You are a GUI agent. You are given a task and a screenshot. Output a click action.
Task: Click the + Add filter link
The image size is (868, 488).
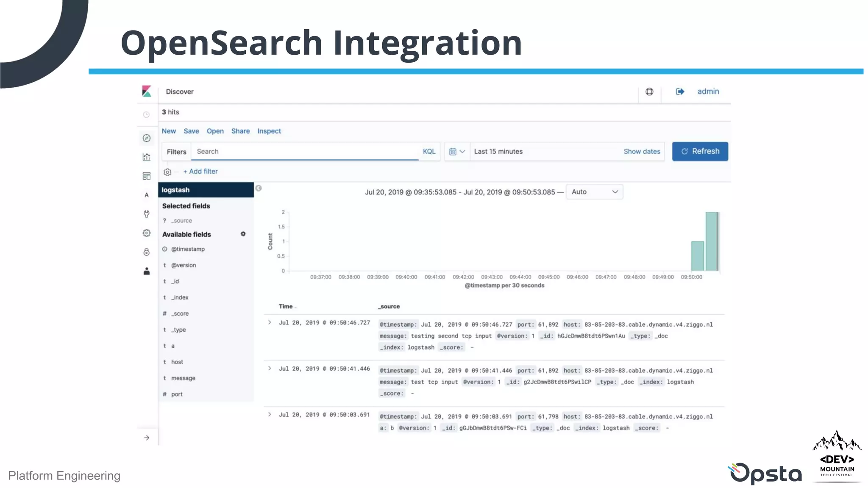(x=200, y=172)
